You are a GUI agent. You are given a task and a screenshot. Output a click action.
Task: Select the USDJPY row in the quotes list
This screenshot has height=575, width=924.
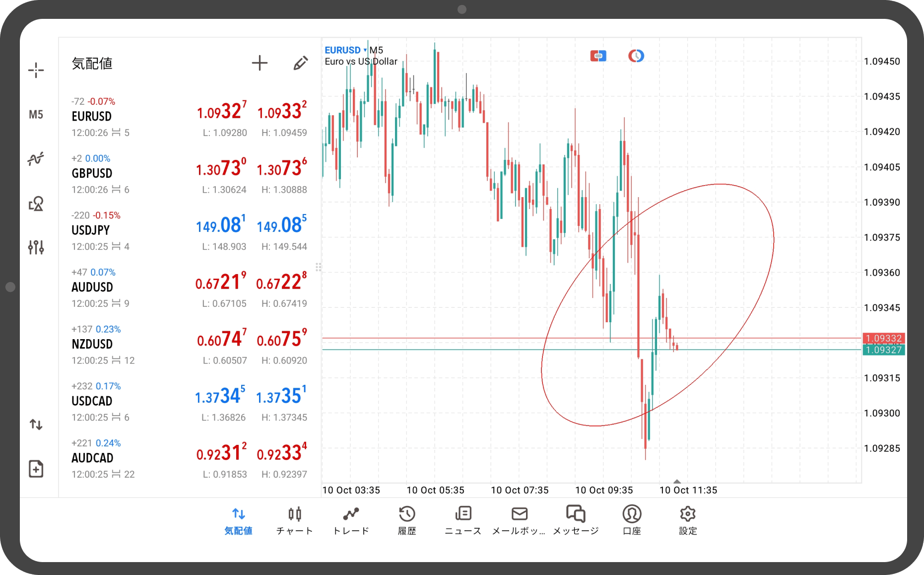pyautogui.click(x=189, y=231)
